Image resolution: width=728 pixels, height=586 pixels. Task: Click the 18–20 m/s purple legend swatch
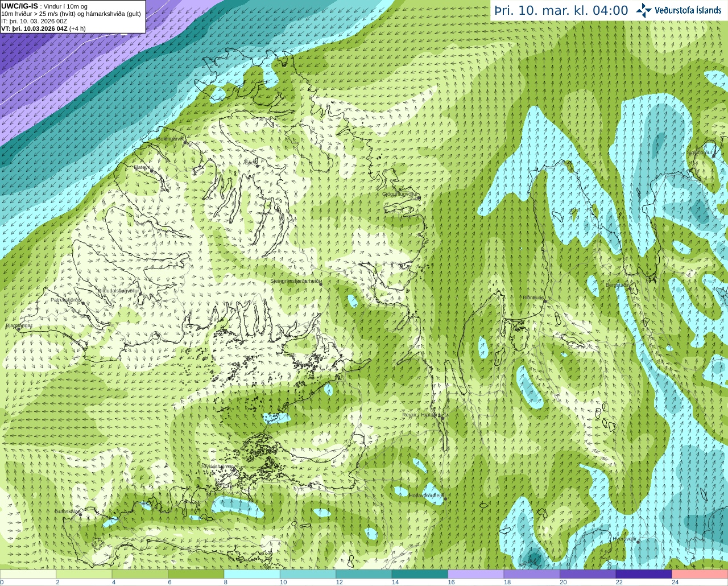pos(532,574)
